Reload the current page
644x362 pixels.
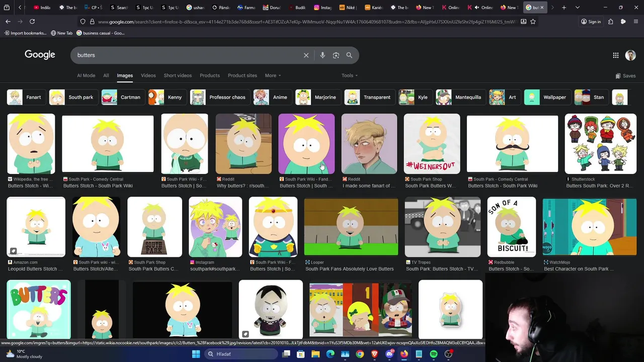pos(32,22)
